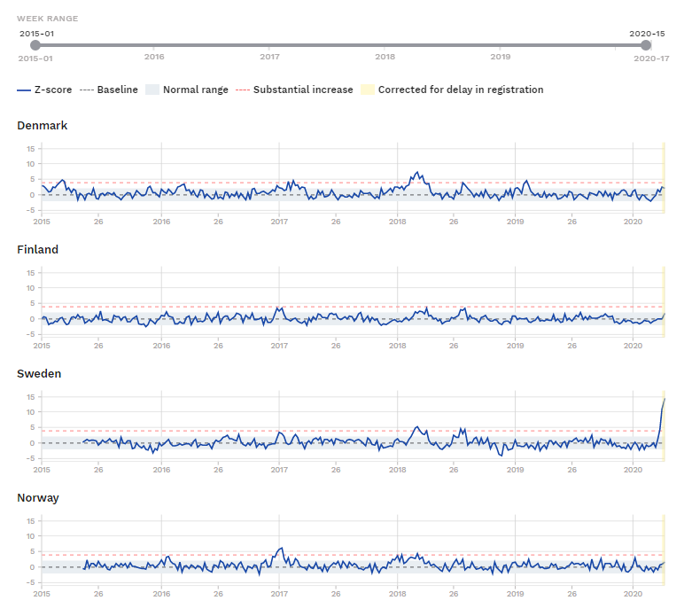Click the 2020 x-axis label in Norway chart

coord(633,594)
